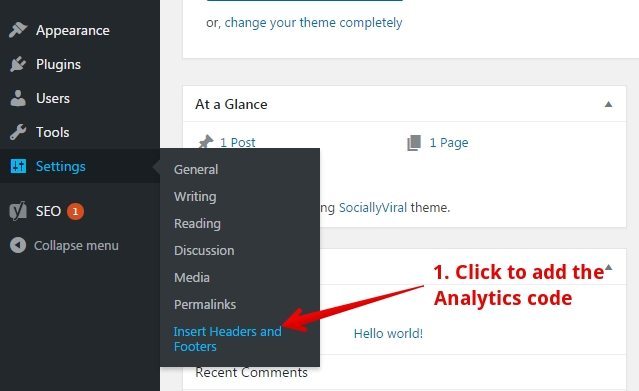639x391 pixels.
Task: Click the SociallyViral theme link
Action: pos(373,208)
